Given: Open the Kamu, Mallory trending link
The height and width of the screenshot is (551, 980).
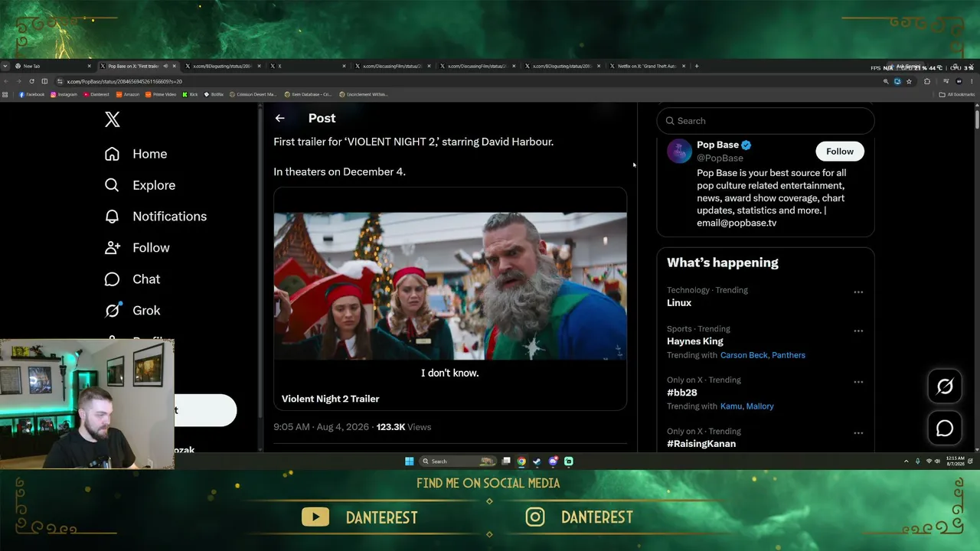Looking at the screenshot, I should [x=747, y=406].
